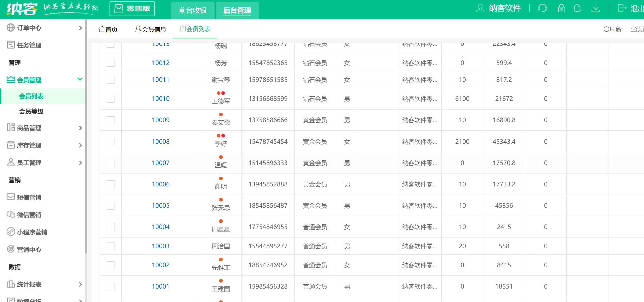The image size is (644, 302).
Task: Select the checkbox next to member 10001
Action: point(111,286)
